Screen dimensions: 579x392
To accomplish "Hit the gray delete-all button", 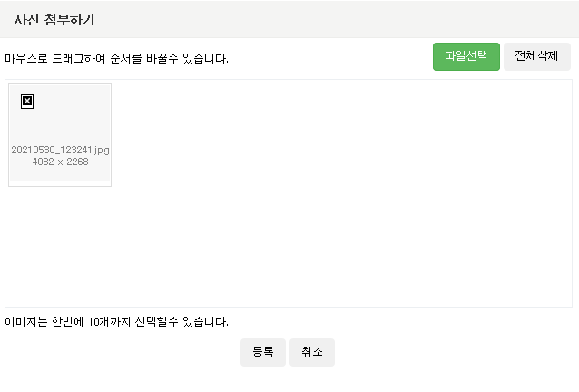I will tap(536, 56).
